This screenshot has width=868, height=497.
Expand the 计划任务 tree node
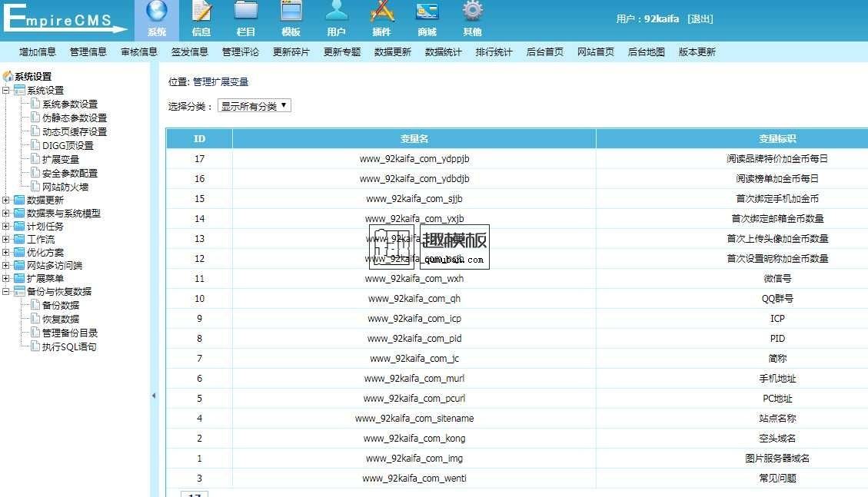pyautogui.click(x=5, y=226)
